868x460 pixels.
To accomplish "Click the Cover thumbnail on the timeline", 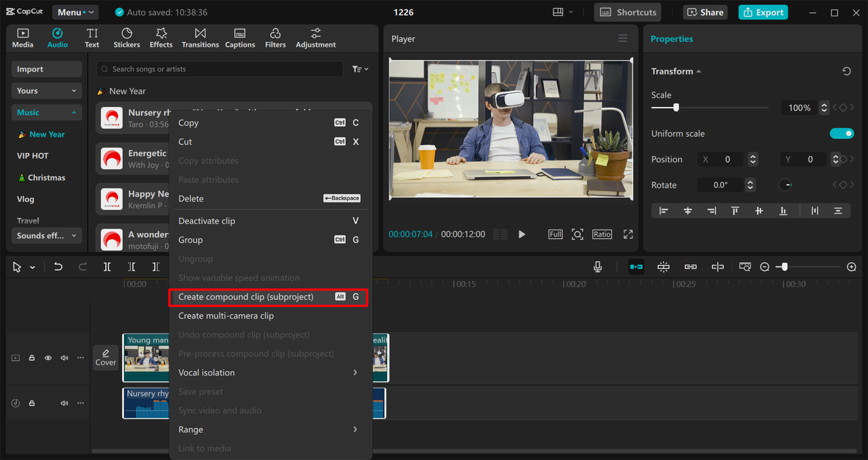I will click(x=106, y=357).
